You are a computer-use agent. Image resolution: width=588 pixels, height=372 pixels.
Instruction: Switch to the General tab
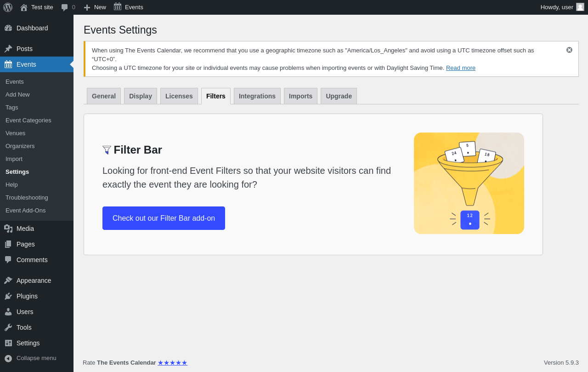104,96
